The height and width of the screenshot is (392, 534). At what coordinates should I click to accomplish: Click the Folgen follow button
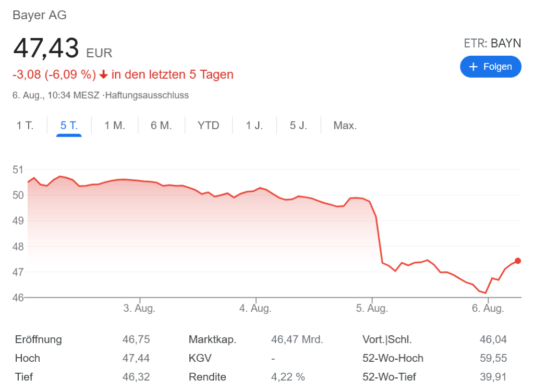490,67
